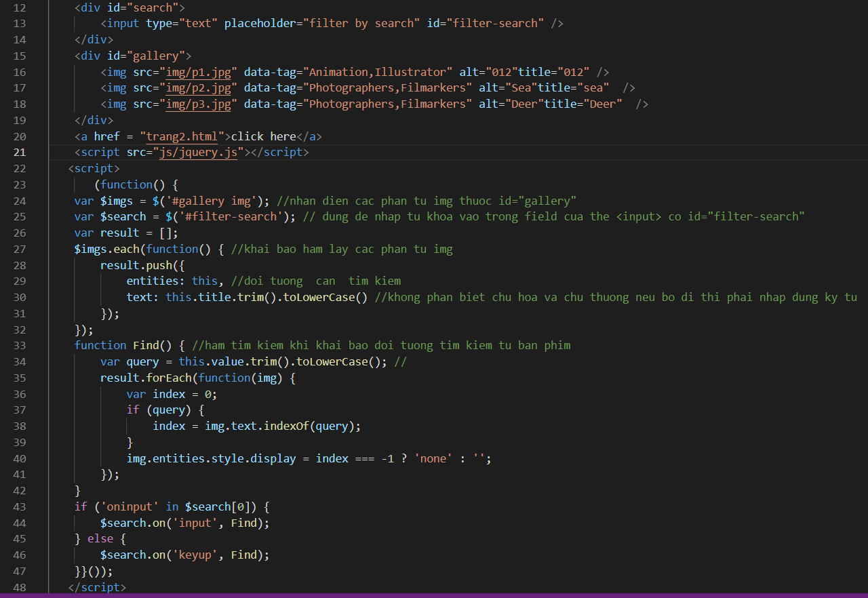868x598 pixels.
Task: Click the comment starting "ham tim kiem khi khai bao"
Action: pyautogui.click(x=381, y=345)
